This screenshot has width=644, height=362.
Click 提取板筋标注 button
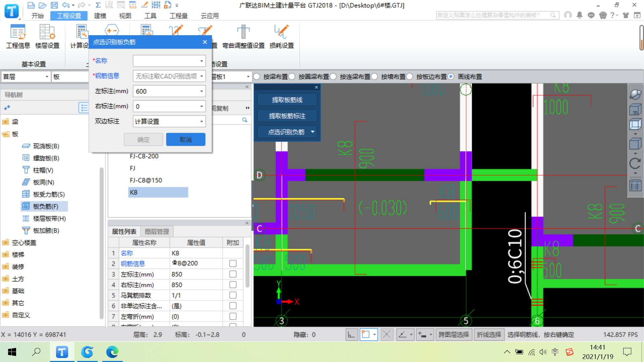point(287,116)
